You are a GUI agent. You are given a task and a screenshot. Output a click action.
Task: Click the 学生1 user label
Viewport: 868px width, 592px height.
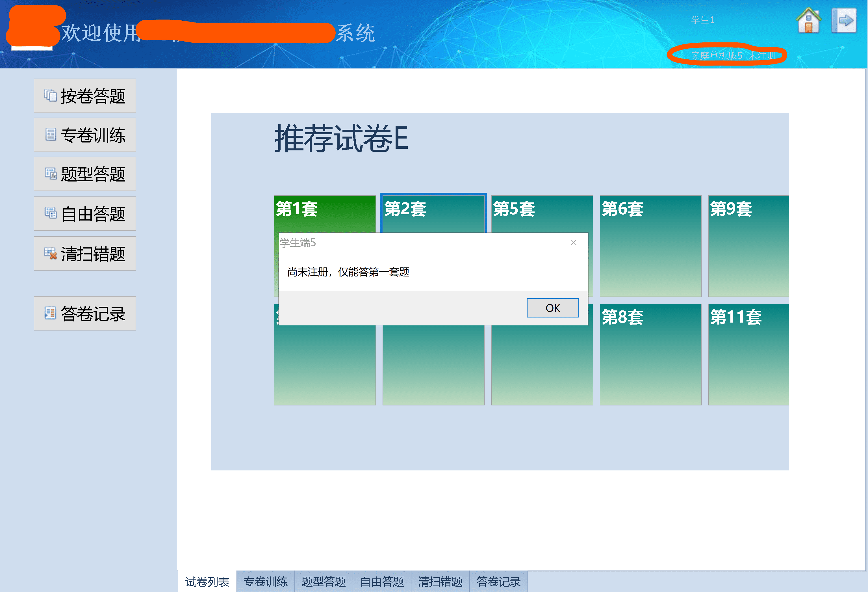click(x=702, y=20)
